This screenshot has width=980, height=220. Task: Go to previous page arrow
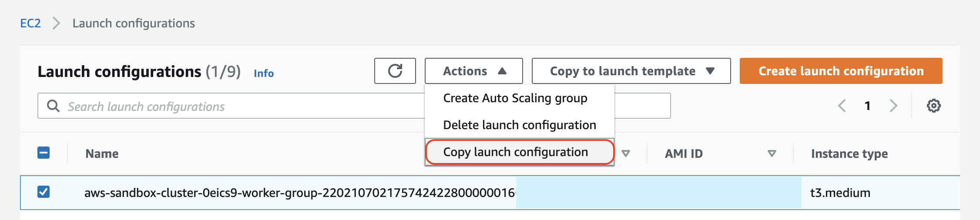pyautogui.click(x=842, y=106)
